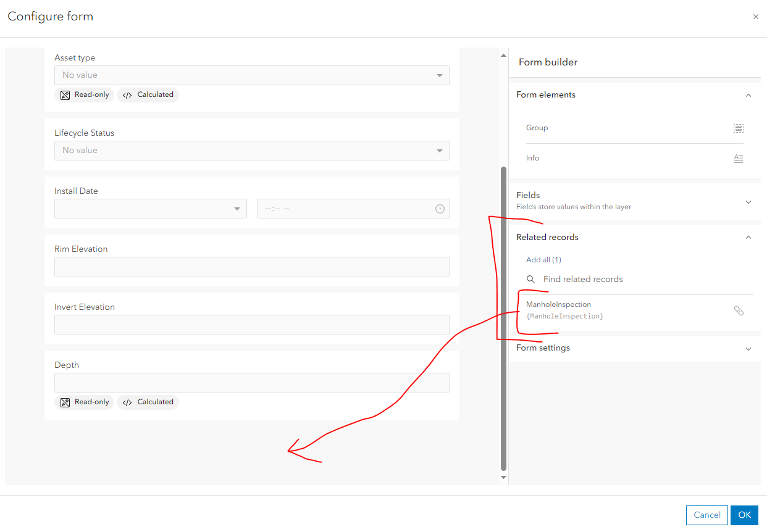Open the Lifecycle Status dropdown
The height and width of the screenshot is (532, 767).
[440, 150]
